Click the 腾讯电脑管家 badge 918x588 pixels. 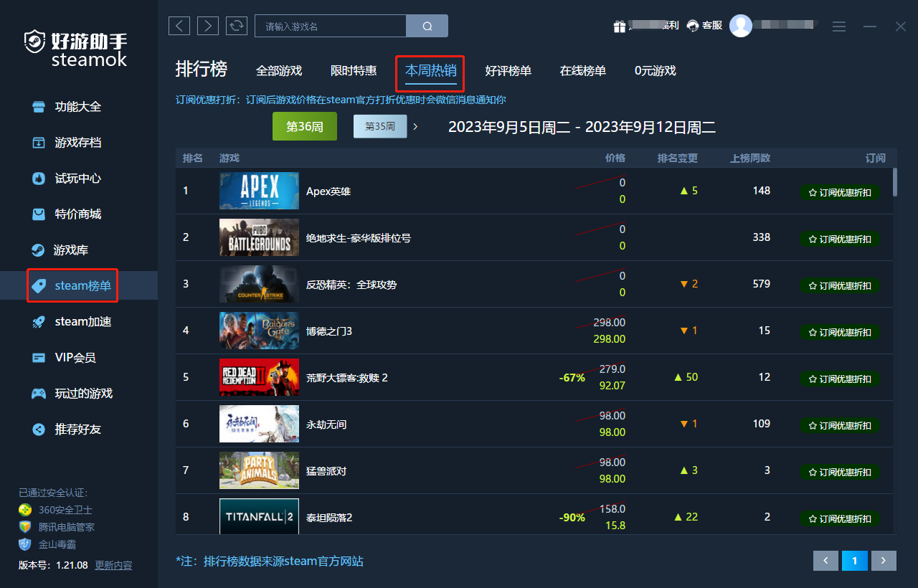tap(57, 527)
